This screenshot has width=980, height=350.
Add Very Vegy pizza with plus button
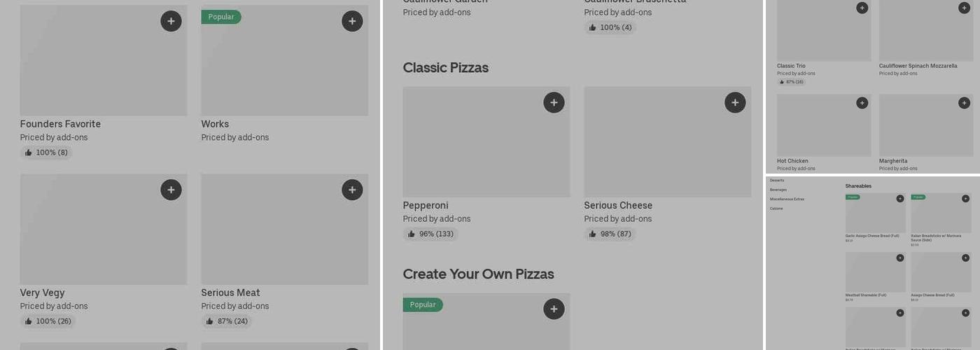click(x=171, y=190)
